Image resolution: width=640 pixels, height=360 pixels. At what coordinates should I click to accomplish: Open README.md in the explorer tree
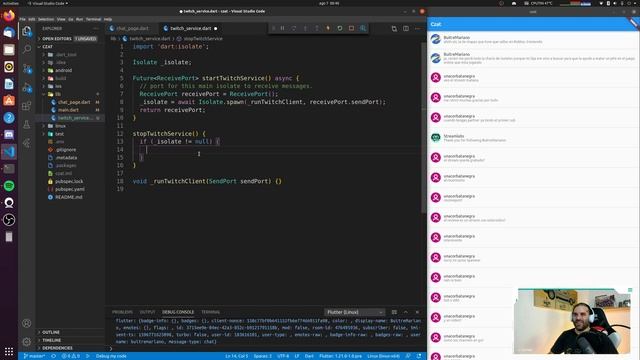pyautogui.click(x=70, y=197)
